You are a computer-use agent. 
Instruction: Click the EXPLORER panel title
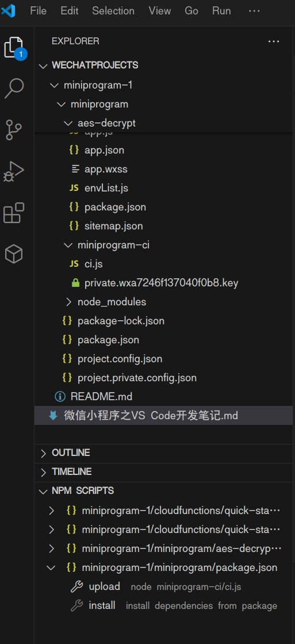coord(75,41)
